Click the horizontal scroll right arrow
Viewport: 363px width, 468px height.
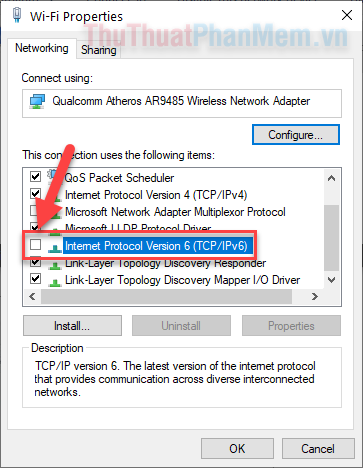pyautogui.click(x=314, y=296)
